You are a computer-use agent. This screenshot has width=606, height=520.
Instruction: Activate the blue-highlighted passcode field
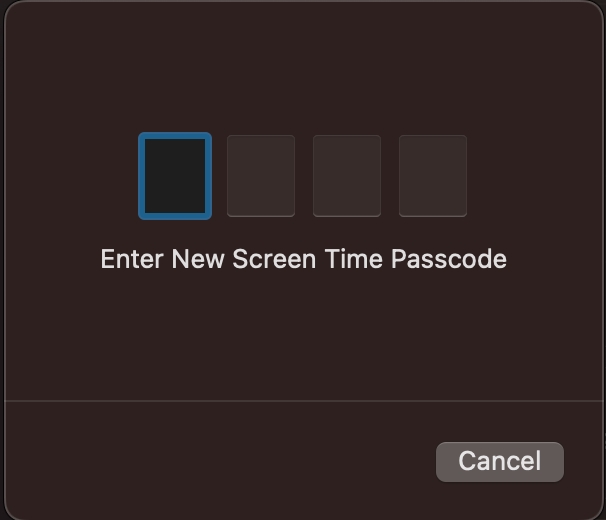coord(175,176)
